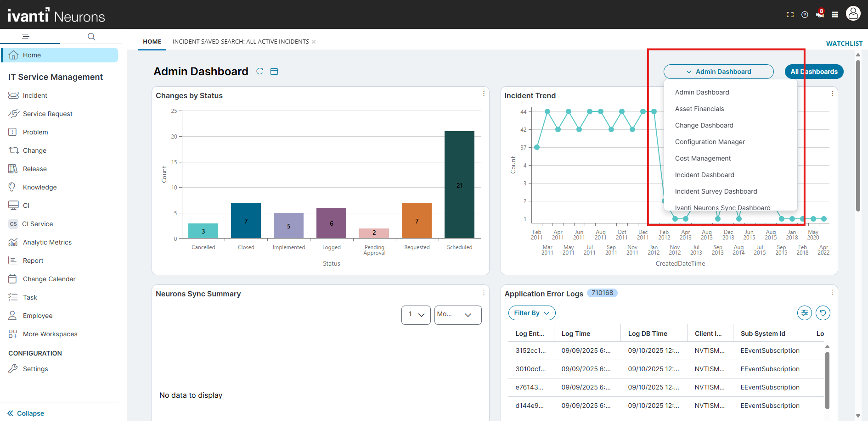This screenshot has height=434, width=868.
Task: Click the layout icon next to dashboard title
Action: (x=274, y=72)
